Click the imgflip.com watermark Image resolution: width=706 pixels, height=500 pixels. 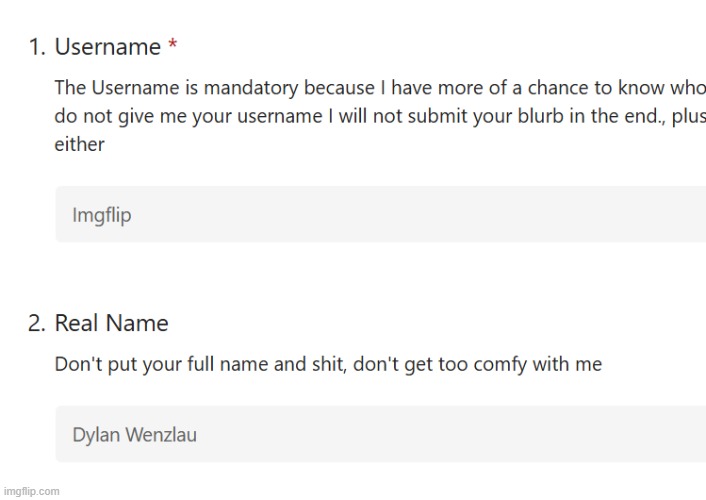tap(31, 491)
